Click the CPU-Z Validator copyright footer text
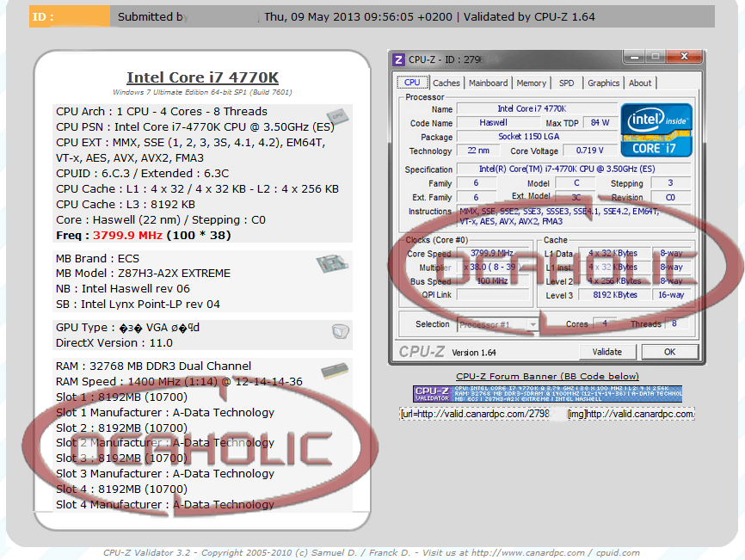The height and width of the screenshot is (560, 745). click(x=372, y=552)
